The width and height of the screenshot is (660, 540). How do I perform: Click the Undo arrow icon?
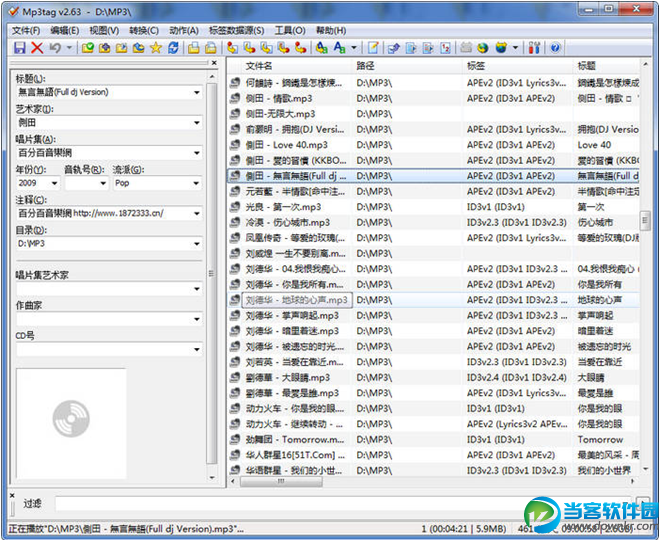[x=55, y=48]
